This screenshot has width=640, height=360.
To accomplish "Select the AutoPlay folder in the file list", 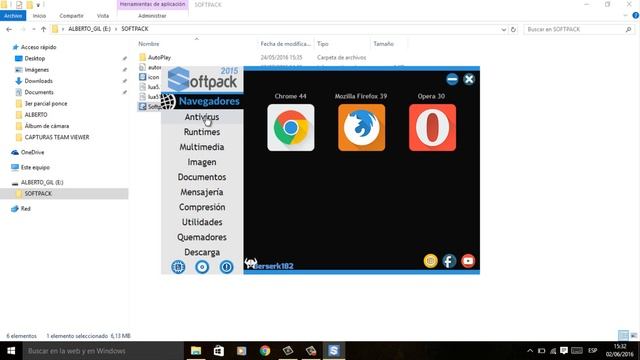I will click(x=159, y=58).
